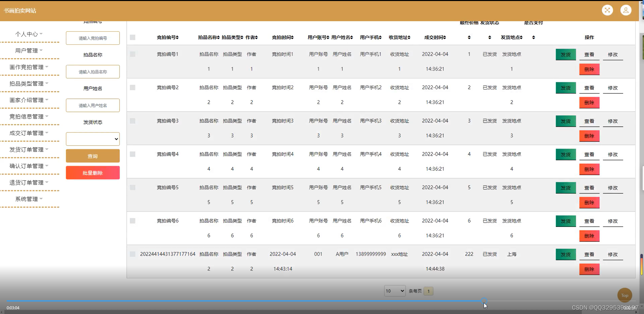Viewport: 644px width, 314px height.
Task: Click 删除 for 竞拍编号4 row
Action: coord(589,169)
